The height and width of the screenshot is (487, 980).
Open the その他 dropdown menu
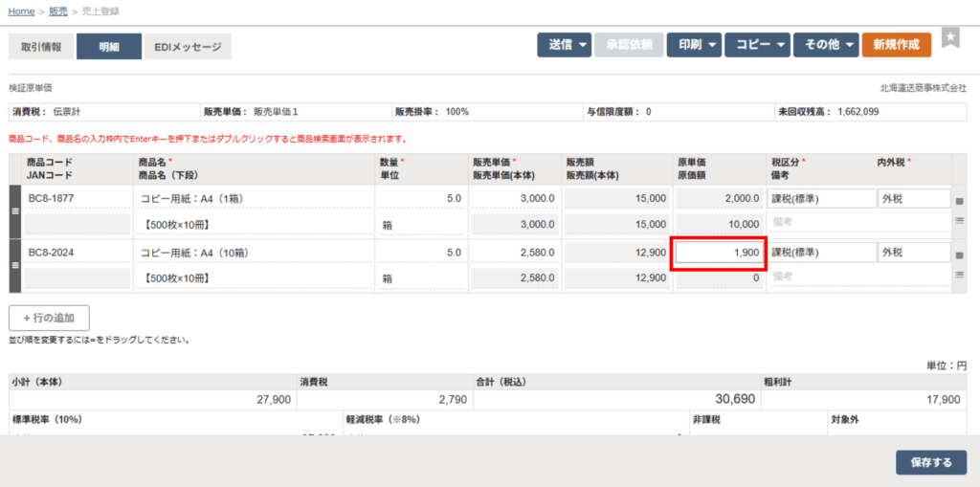pyautogui.click(x=825, y=45)
